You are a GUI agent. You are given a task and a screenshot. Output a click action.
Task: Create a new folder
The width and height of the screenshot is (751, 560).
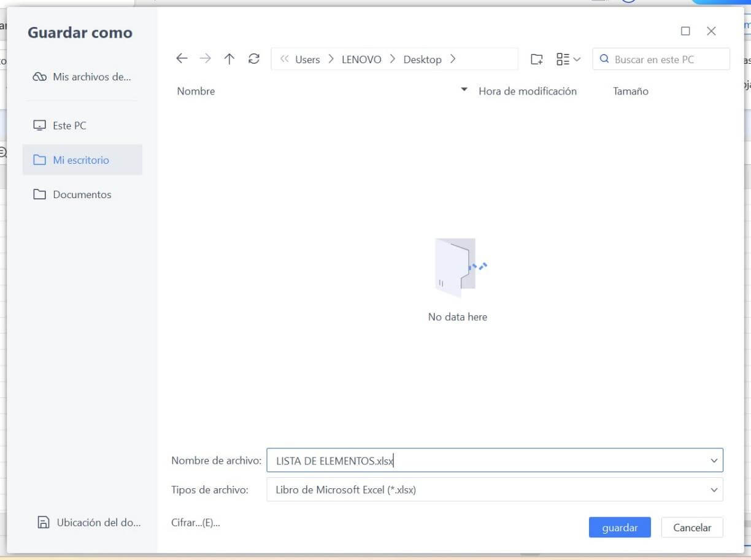(536, 58)
